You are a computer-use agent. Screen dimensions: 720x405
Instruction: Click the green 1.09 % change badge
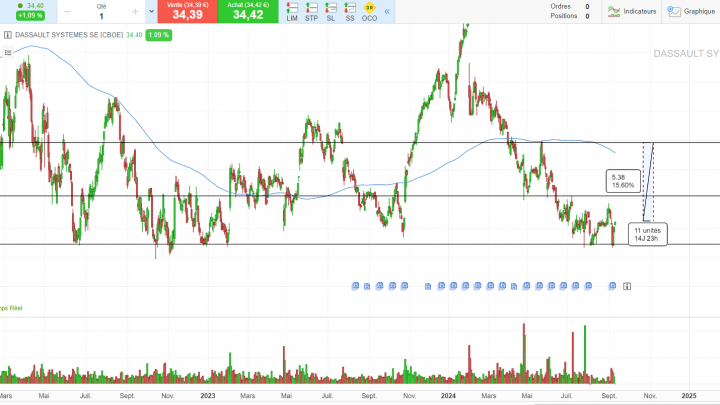tap(158, 35)
